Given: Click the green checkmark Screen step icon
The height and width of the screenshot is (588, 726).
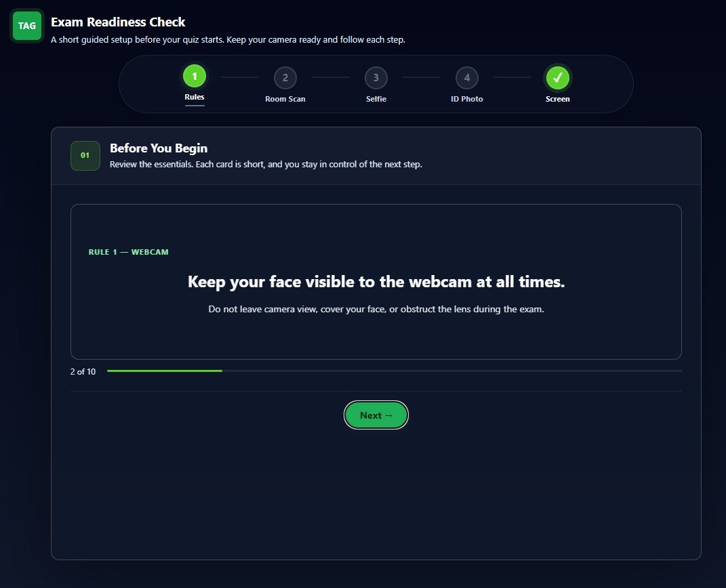Looking at the screenshot, I should (557, 78).
